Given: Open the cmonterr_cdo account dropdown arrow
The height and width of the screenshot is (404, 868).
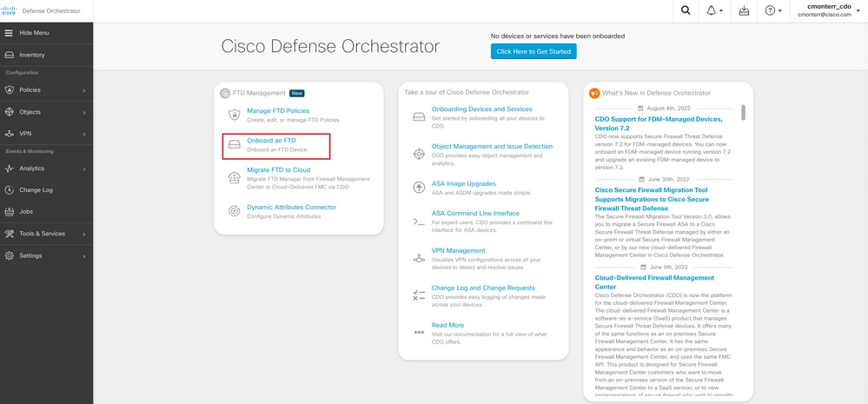Looking at the screenshot, I should click(x=858, y=10).
